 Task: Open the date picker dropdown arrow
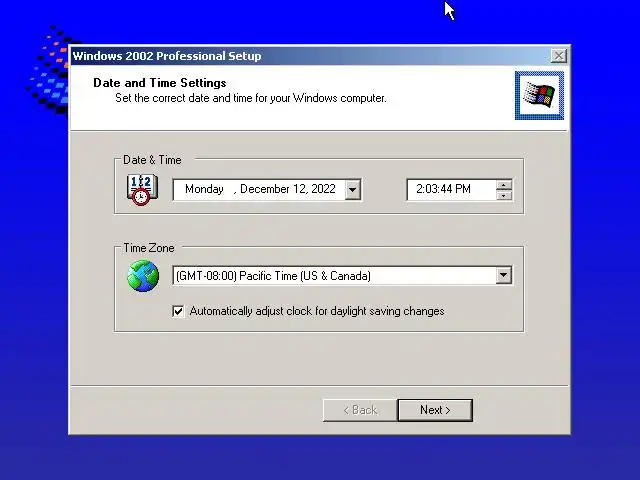click(353, 189)
